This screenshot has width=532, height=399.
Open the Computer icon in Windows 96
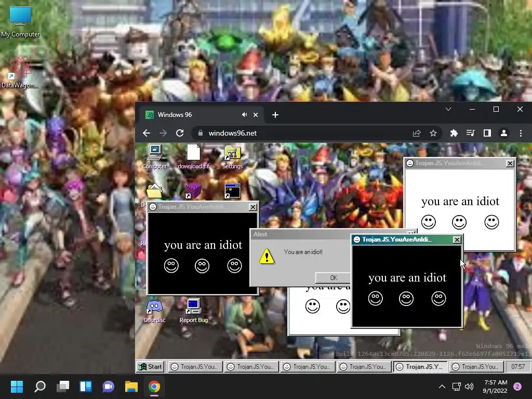pos(155,157)
